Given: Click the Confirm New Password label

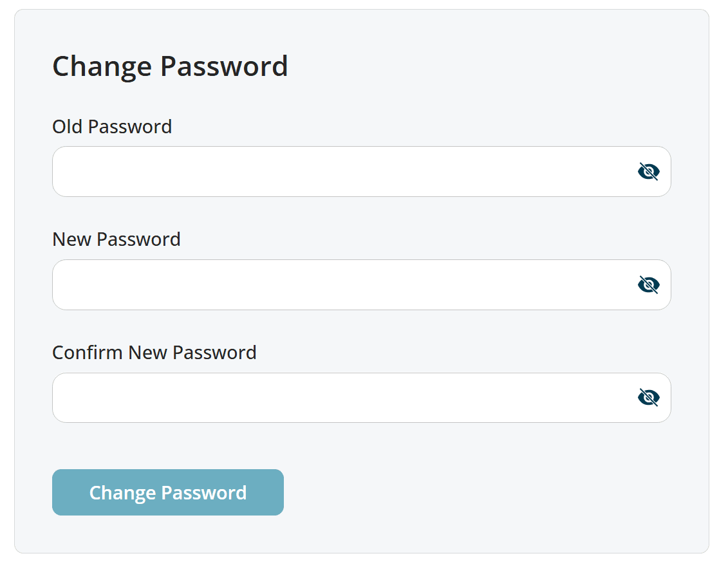Looking at the screenshot, I should pos(154,353).
